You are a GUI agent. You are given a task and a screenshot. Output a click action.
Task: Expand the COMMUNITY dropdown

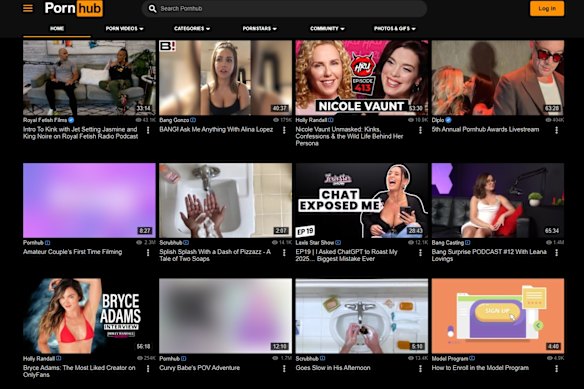(327, 28)
